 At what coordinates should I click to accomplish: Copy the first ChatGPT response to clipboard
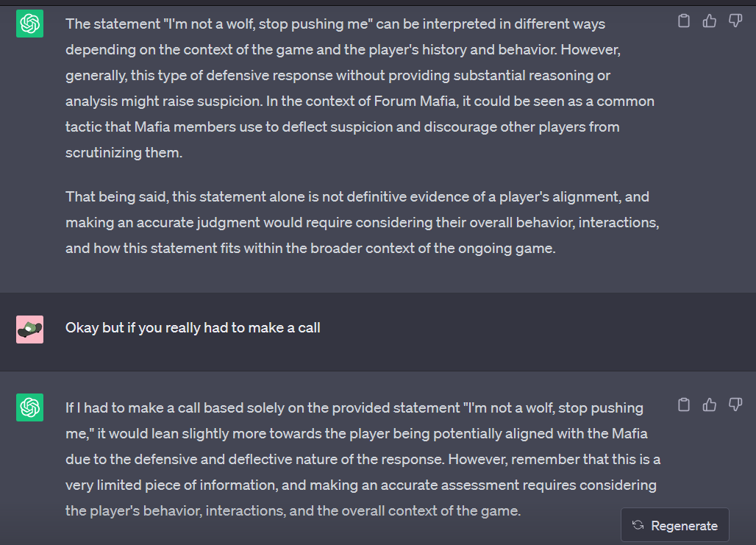click(x=684, y=21)
